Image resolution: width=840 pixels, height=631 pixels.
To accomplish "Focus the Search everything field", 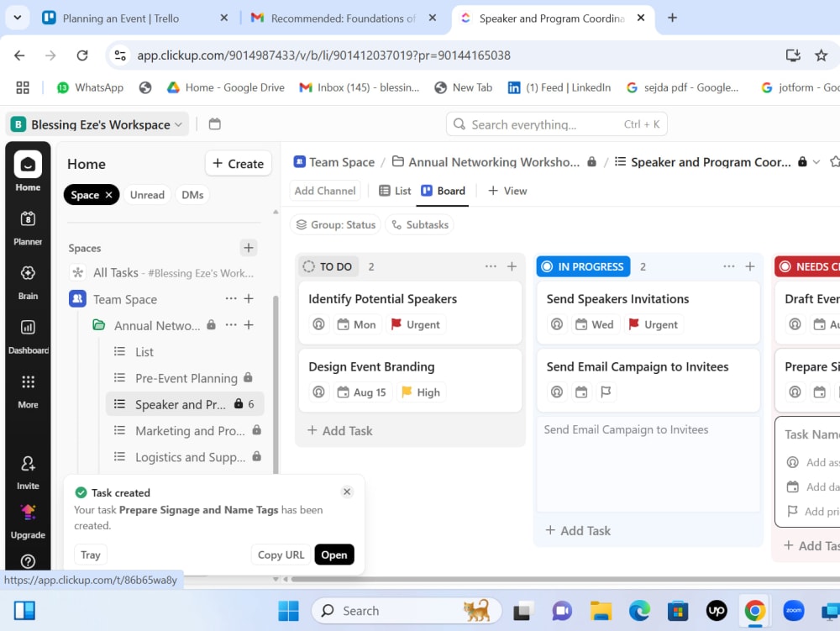I will coord(557,124).
